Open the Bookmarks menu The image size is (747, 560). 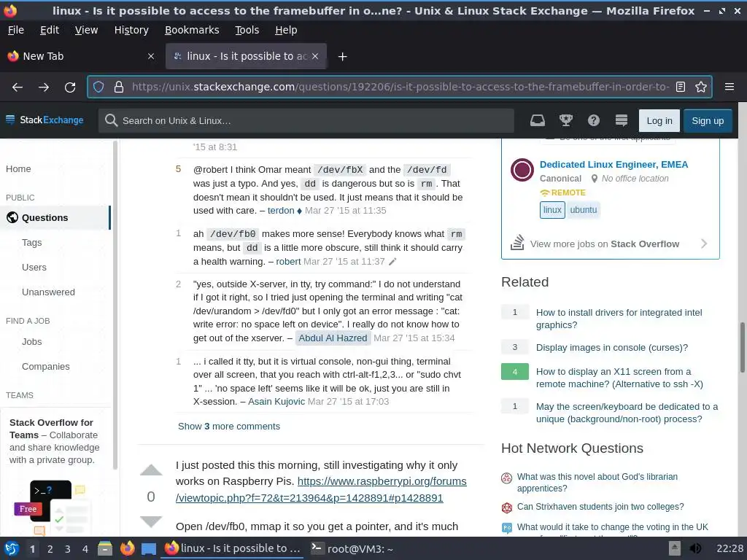point(192,30)
